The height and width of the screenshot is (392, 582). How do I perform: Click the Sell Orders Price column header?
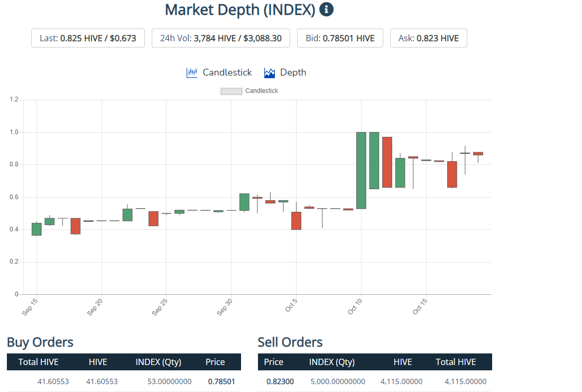click(x=273, y=362)
